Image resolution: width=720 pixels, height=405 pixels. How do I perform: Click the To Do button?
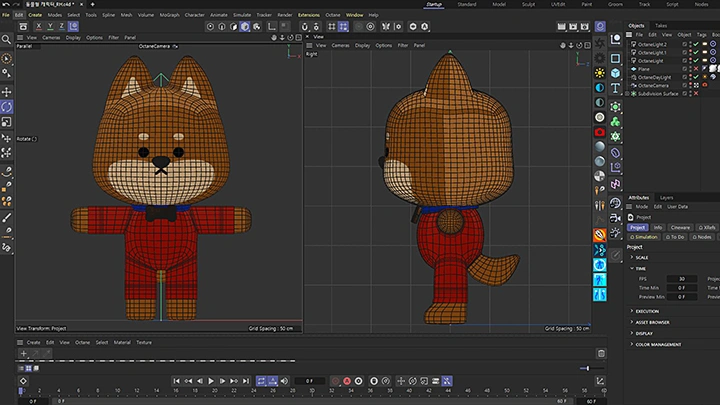(675, 237)
